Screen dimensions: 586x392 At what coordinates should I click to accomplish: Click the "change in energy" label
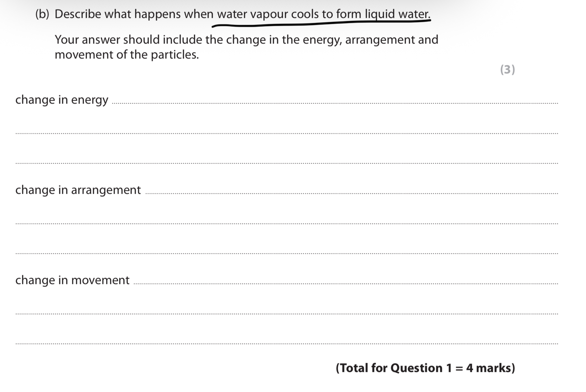pyautogui.click(x=62, y=100)
